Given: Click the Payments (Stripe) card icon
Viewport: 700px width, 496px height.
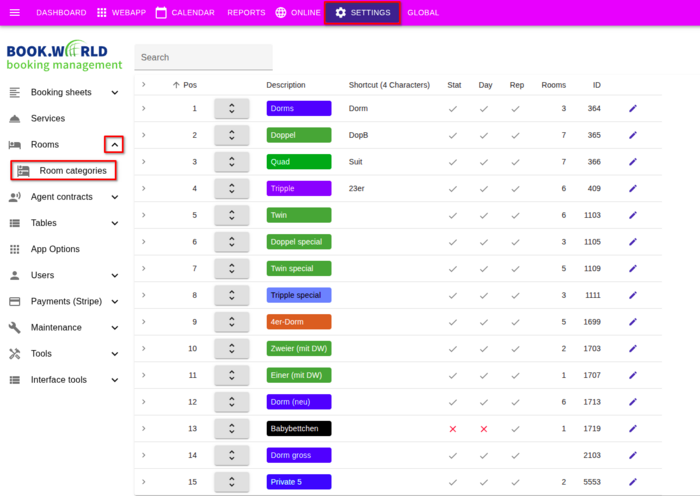Looking at the screenshot, I should (x=14, y=301).
